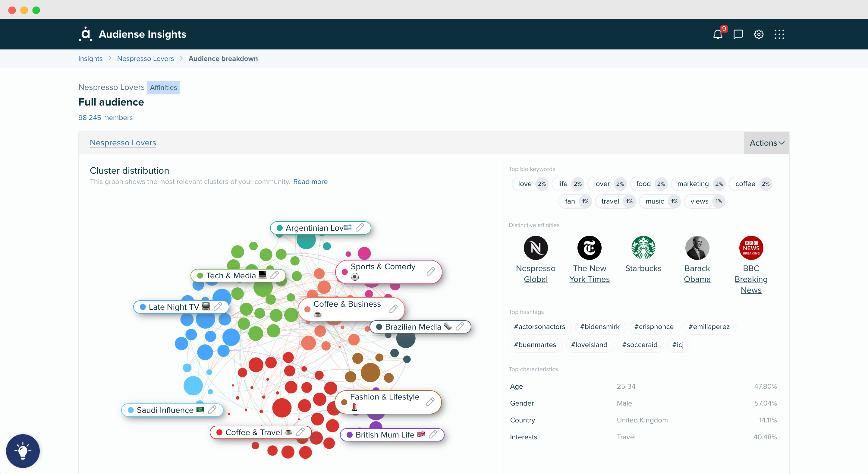
Task: Click the Nespresso Lovers breadcrumb link
Action: tap(145, 58)
